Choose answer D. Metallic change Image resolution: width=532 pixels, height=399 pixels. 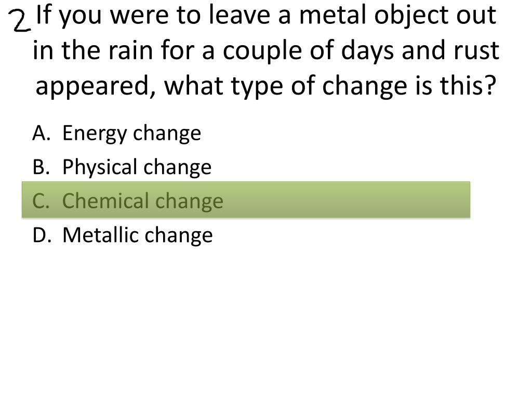(123, 235)
